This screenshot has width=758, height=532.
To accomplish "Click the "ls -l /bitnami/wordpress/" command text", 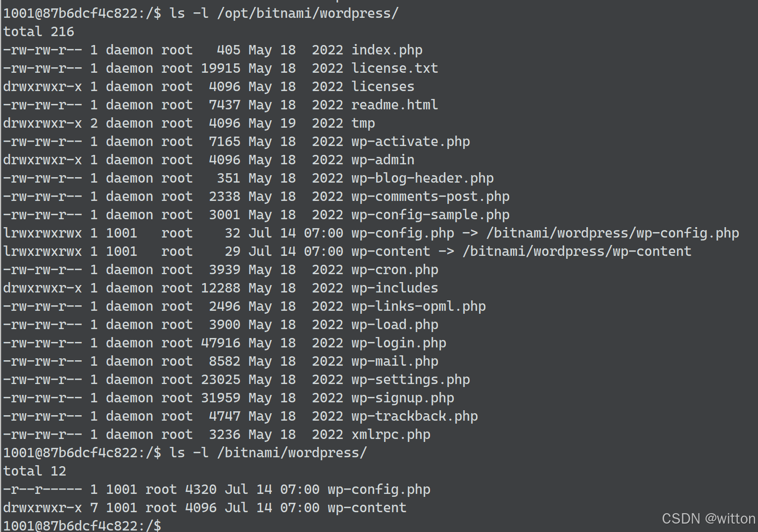I will tap(268, 453).
